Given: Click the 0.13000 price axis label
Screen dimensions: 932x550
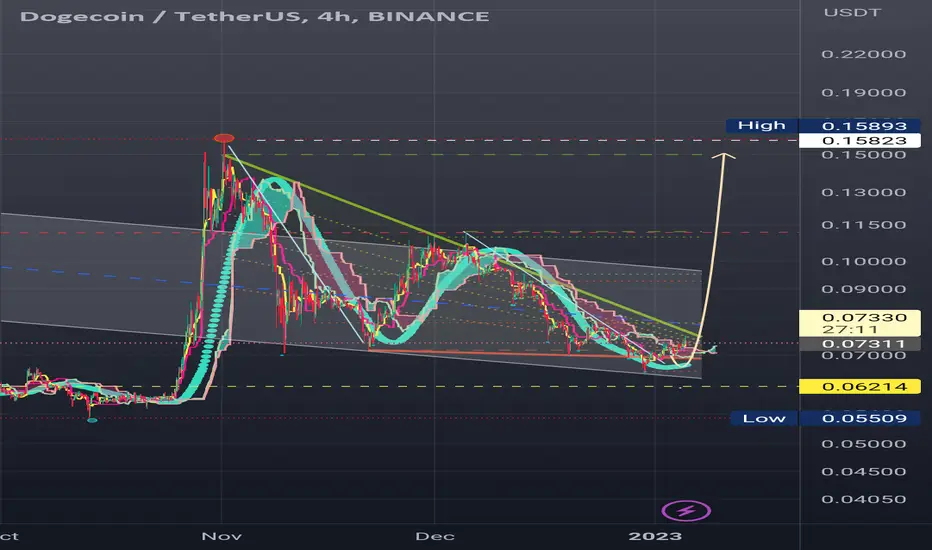Looking at the screenshot, I should pos(864,193).
